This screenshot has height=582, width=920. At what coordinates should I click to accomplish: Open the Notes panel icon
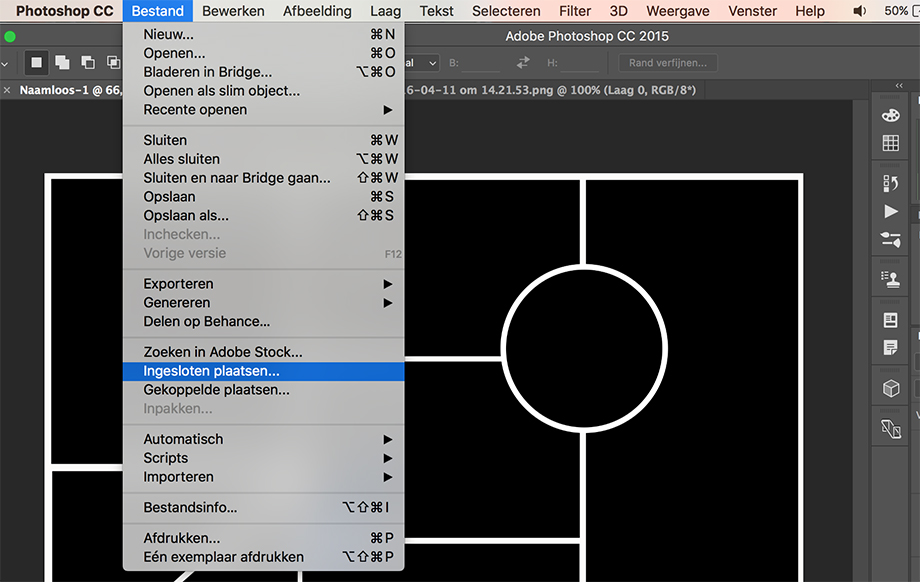pyautogui.click(x=891, y=347)
